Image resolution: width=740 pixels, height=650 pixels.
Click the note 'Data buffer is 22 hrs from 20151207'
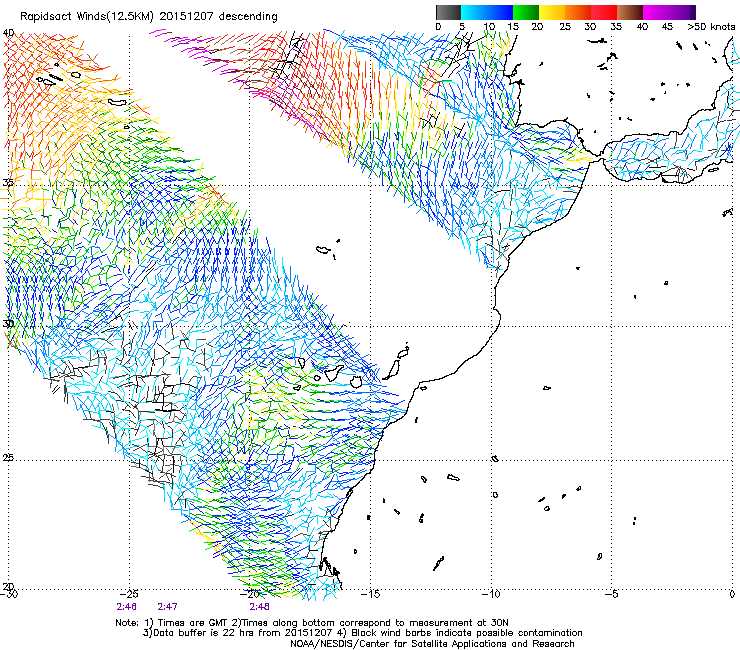(x=242, y=633)
